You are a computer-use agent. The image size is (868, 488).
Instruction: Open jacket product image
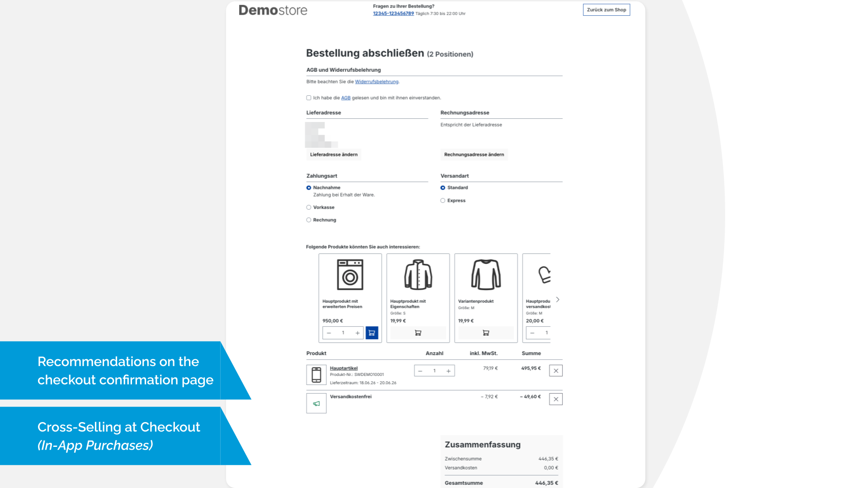pyautogui.click(x=418, y=275)
